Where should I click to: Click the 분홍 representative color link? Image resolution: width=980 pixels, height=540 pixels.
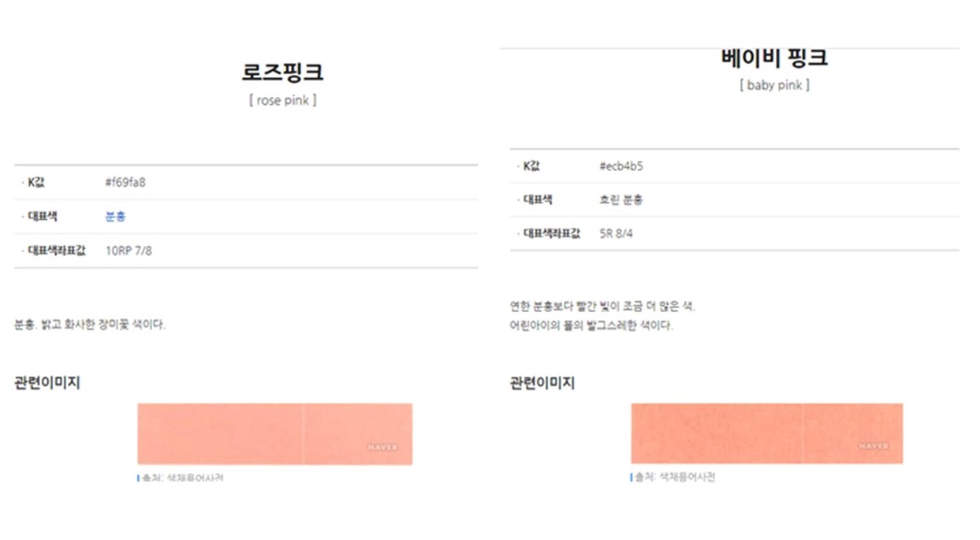pos(115,217)
